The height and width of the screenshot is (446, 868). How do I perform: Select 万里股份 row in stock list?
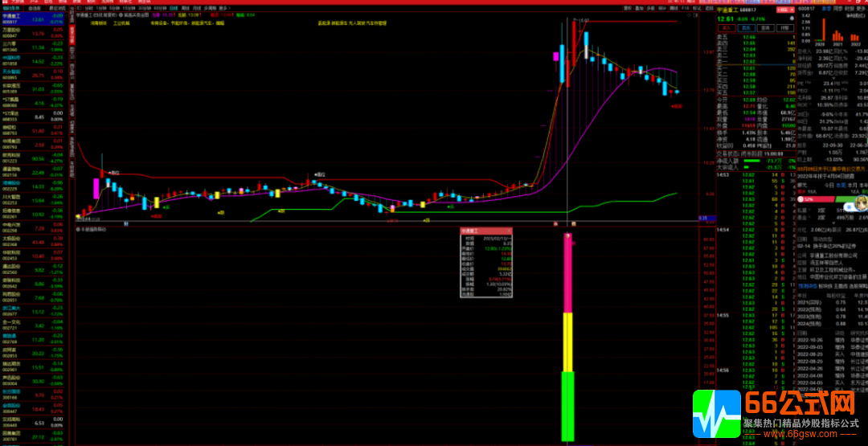[x=33, y=35]
